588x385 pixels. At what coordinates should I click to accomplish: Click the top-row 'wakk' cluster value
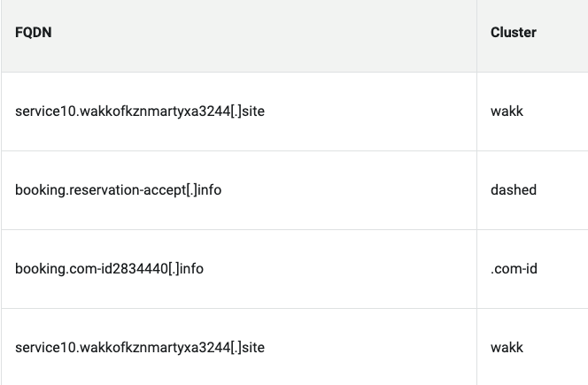click(507, 112)
